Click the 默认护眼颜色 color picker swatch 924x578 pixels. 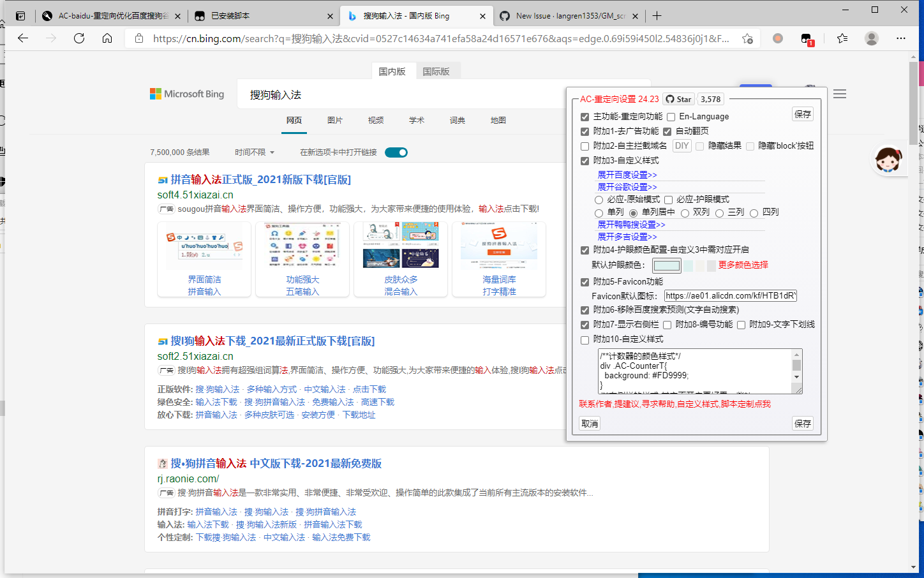click(x=667, y=265)
